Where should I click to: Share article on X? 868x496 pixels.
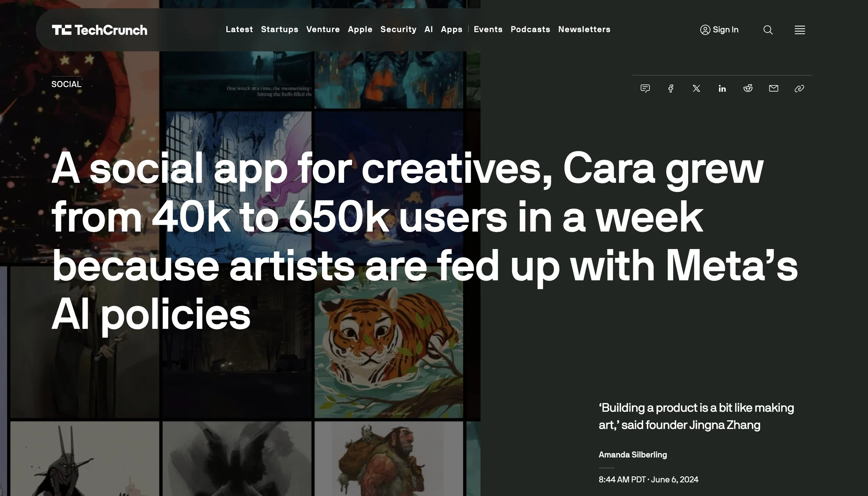[696, 88]
